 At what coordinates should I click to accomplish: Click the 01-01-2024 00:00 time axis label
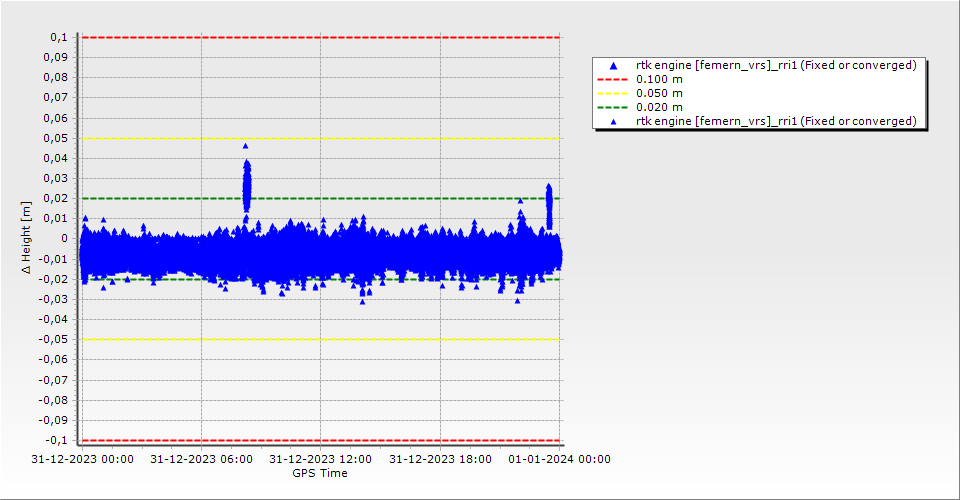tap(559, 459)
